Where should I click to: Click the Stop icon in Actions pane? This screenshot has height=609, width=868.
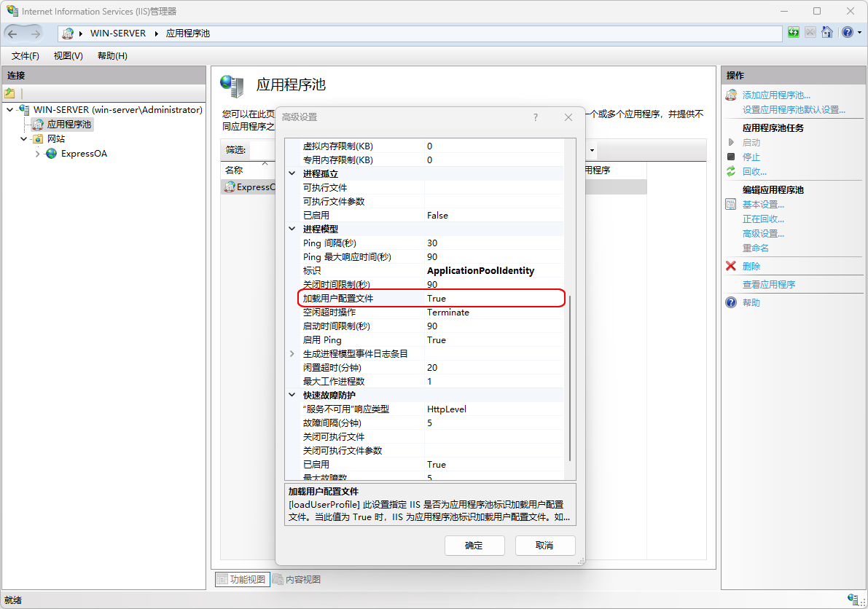pos(731,157)
